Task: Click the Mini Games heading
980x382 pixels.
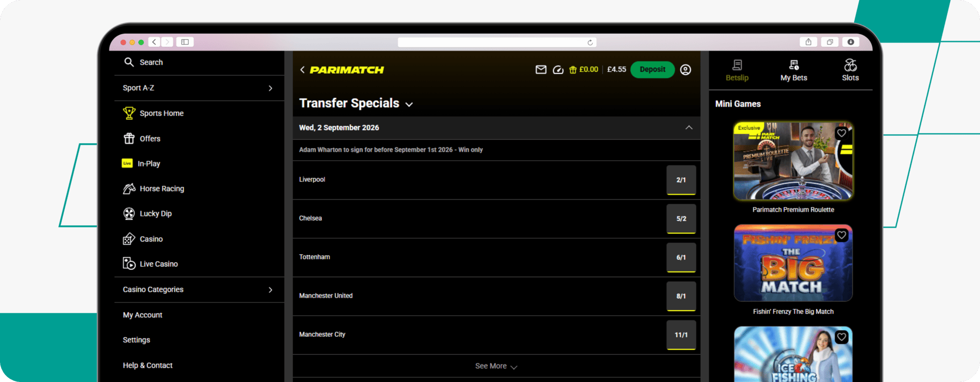Action: [738, 104]
